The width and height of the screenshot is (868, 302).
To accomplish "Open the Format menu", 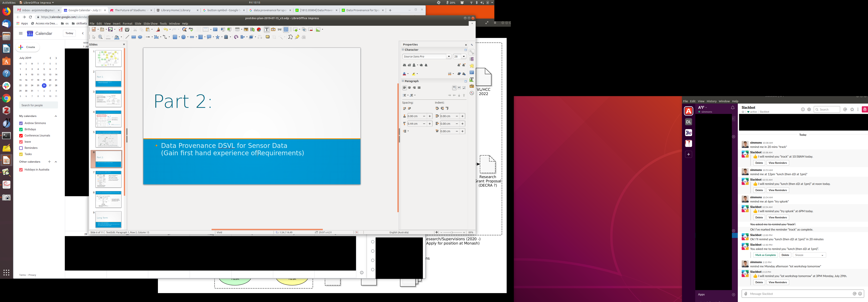I will coord(127,24).
